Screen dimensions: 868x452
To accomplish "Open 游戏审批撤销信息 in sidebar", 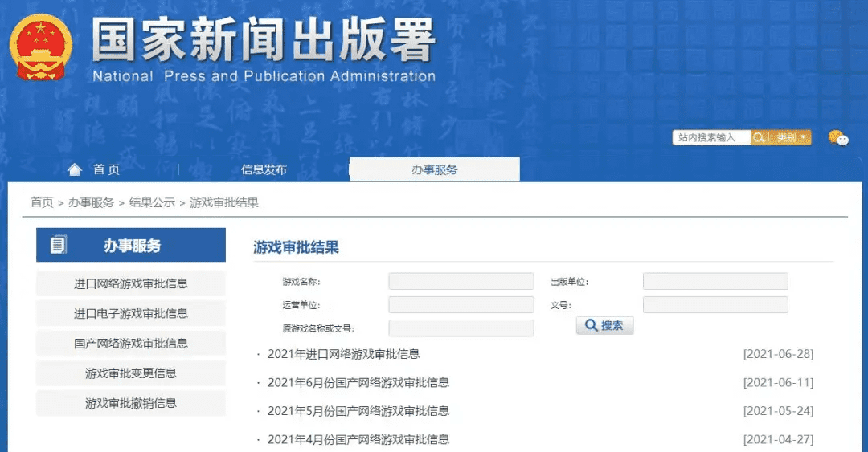I will click(x=131, y=403).
